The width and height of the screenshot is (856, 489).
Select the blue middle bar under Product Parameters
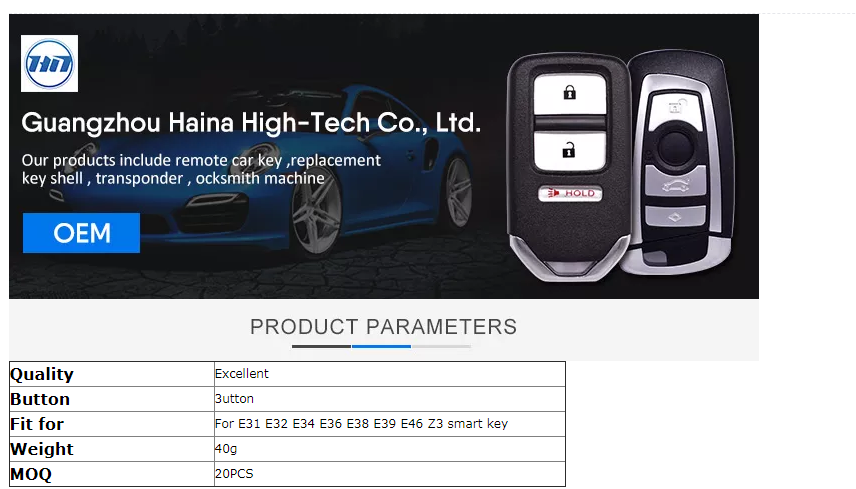pos(381,346)
